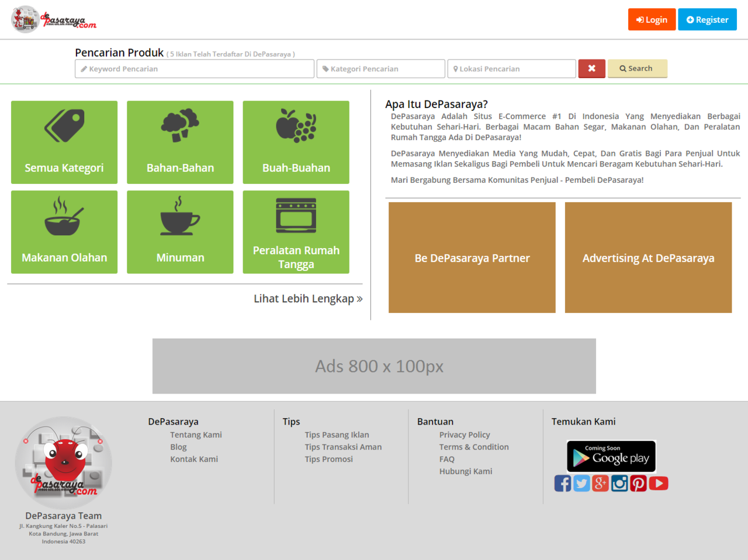The height and width of the screenshot is (560, 748).
Task: Click the Apa Itu DePasaraya? heading
Action: [x=436, y=104]
